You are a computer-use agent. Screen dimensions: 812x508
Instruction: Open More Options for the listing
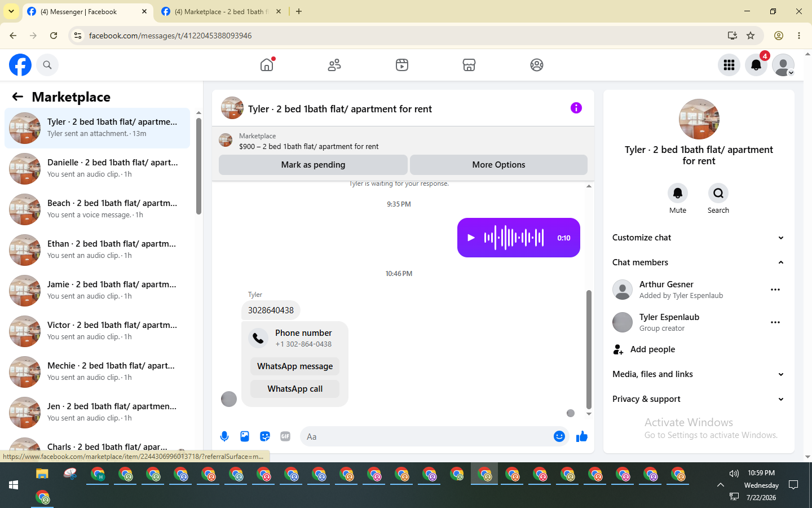click(x=498, y=165)
